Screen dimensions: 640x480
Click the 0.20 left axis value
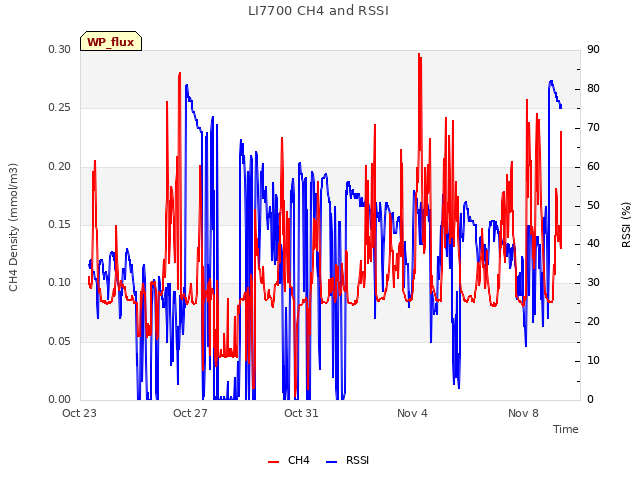click(60, 166)
